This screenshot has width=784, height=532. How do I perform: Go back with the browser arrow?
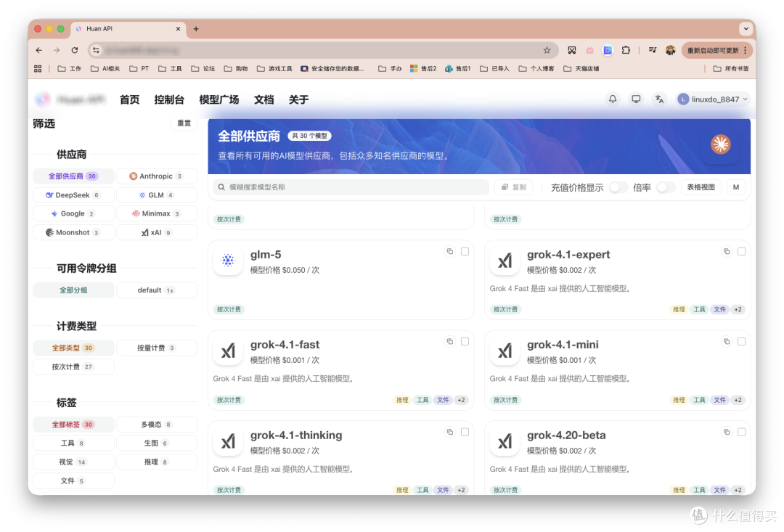coord(39,50)
